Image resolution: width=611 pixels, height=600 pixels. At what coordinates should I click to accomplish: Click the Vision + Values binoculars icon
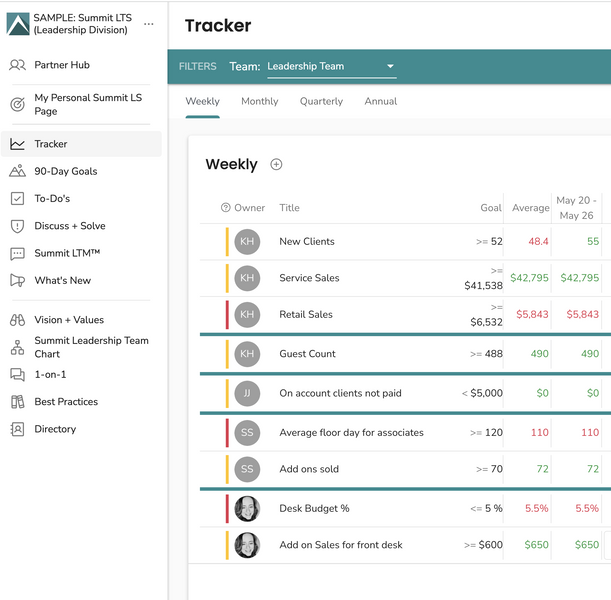[x=18, y=320]
